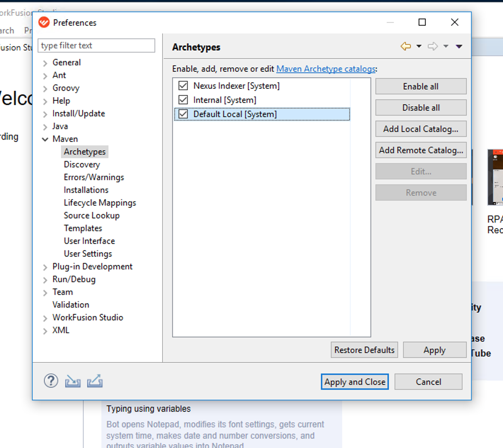The height and width of the screenshot is (448, 503).
Task: Select the Maven category label
Action: (65, 139)
